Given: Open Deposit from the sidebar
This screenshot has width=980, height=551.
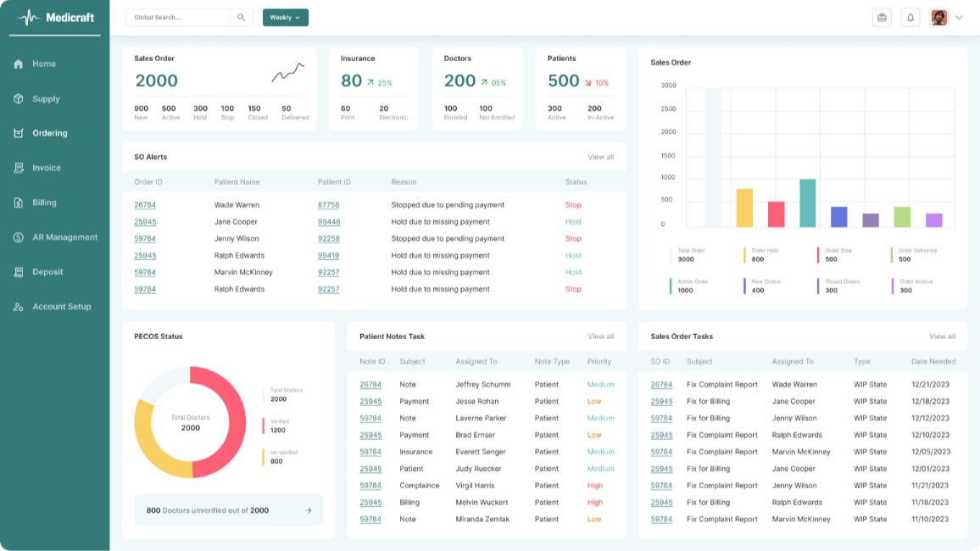Looking at the screenshot, I should tap(47, 272).
